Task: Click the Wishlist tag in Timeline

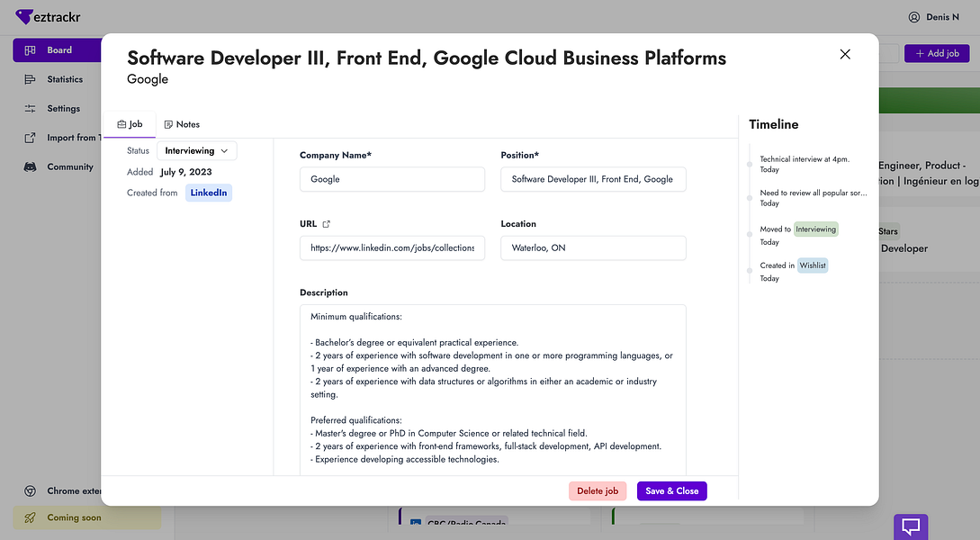Action: 813,265
